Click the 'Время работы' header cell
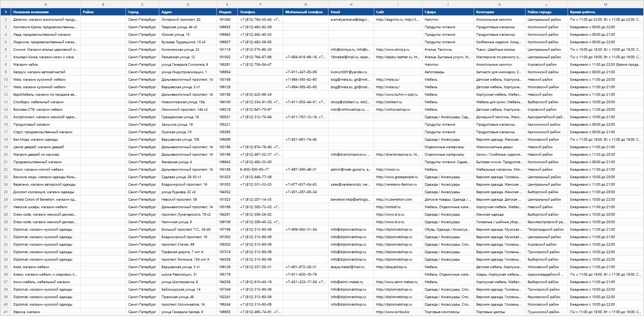This screenshot has height=322, width=644. click(x=605, y=12)
